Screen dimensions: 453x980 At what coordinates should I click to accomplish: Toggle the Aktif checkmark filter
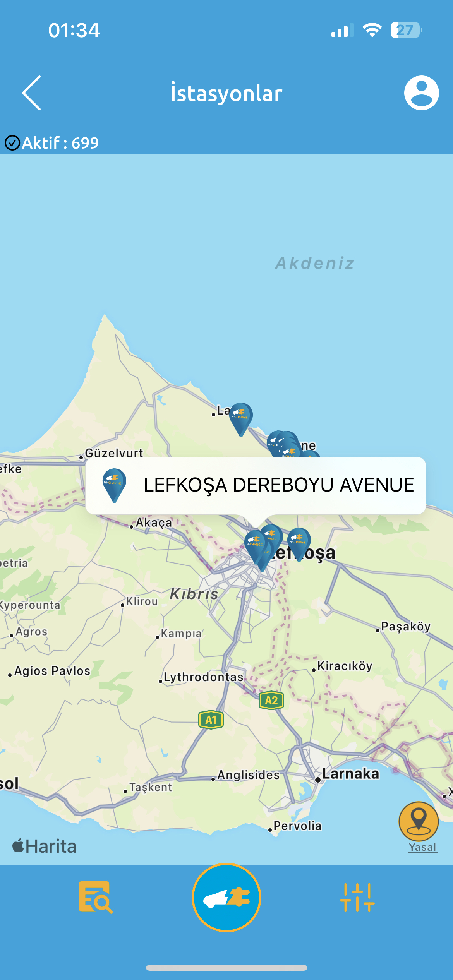click(x=12, y=143)
